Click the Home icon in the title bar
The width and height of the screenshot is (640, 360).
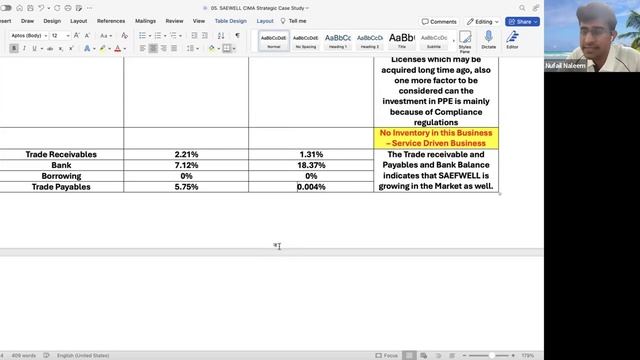pos(19,8)
